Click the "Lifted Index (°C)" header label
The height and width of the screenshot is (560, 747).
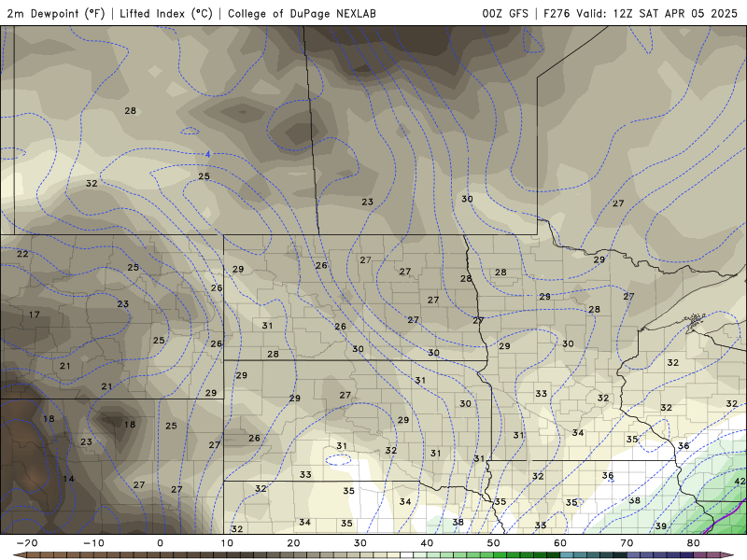point(166,13)
